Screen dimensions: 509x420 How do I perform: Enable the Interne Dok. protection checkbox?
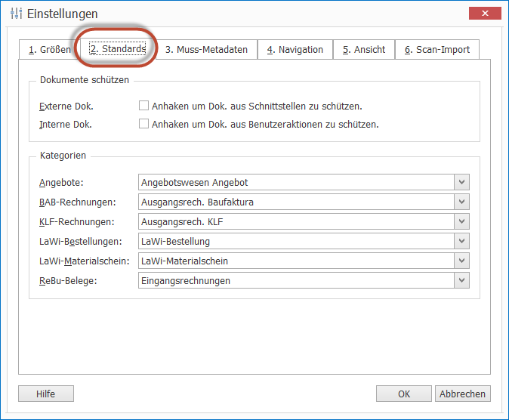pyautogui.click(x=143, y=124)
